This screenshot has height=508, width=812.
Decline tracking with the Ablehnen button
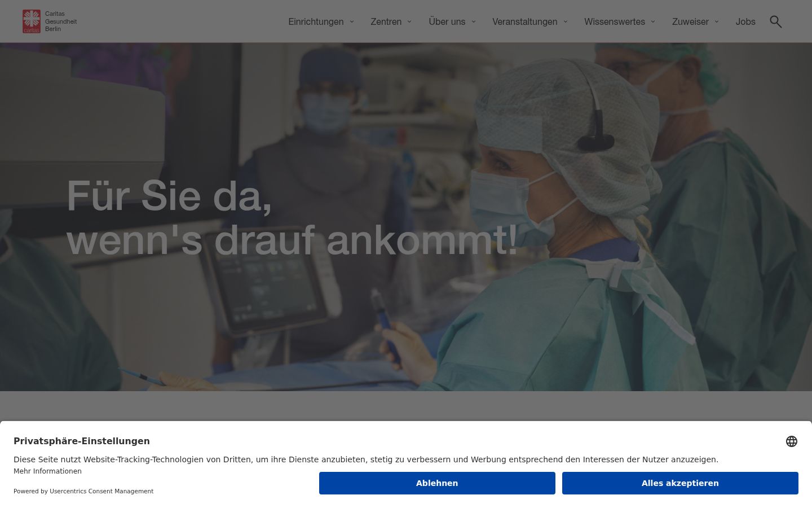coord(437,483)
